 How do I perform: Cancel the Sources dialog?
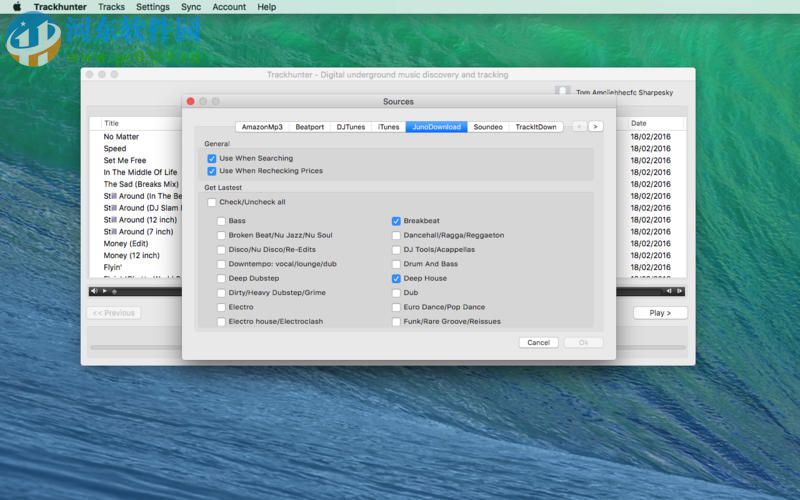coord(539,342)
